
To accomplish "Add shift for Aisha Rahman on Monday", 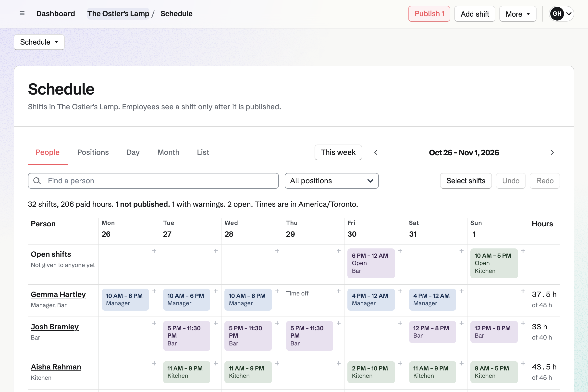I will [x=154, y=364].
